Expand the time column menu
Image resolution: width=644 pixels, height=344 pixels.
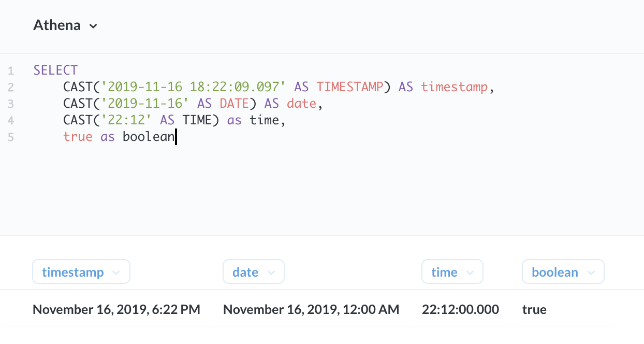coord(470,271)
